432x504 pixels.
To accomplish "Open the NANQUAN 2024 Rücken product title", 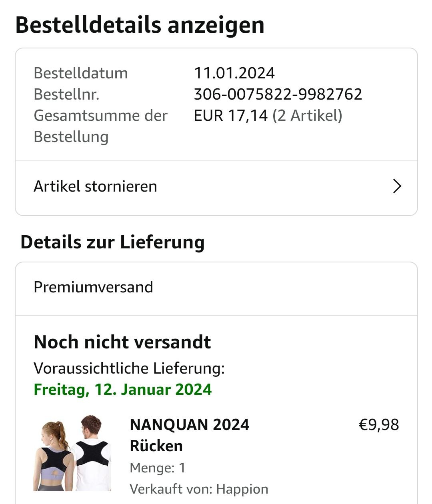I will pos(189,435).
